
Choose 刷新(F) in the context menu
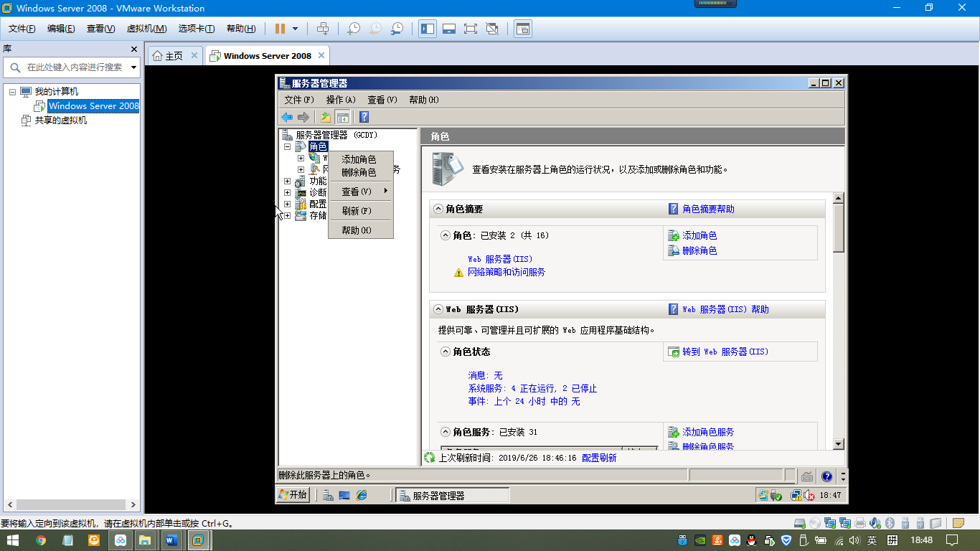tap(360, 211)
